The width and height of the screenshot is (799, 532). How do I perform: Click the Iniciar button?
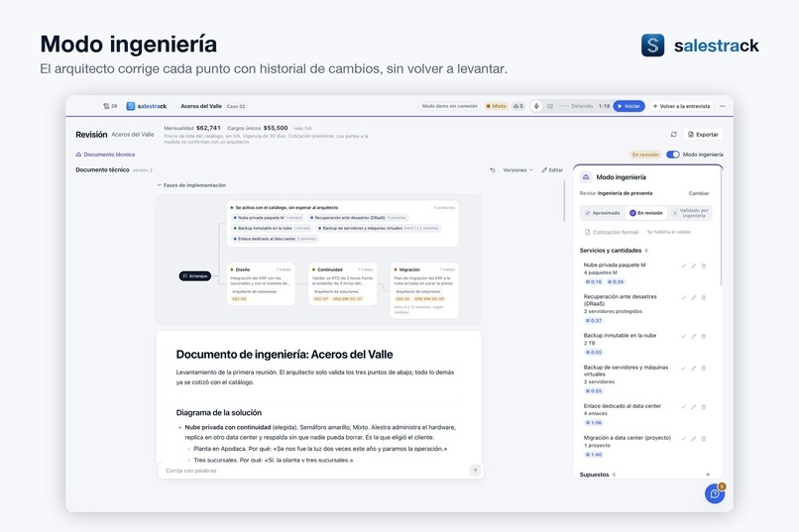coord(628,106)
